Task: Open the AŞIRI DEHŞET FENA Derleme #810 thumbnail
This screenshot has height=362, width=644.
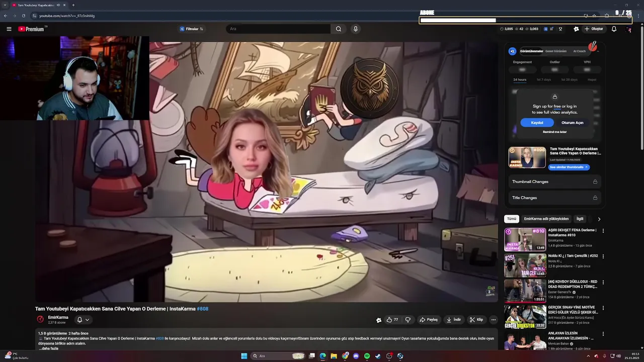Action: pyautogui.click(x=525, y=239)
